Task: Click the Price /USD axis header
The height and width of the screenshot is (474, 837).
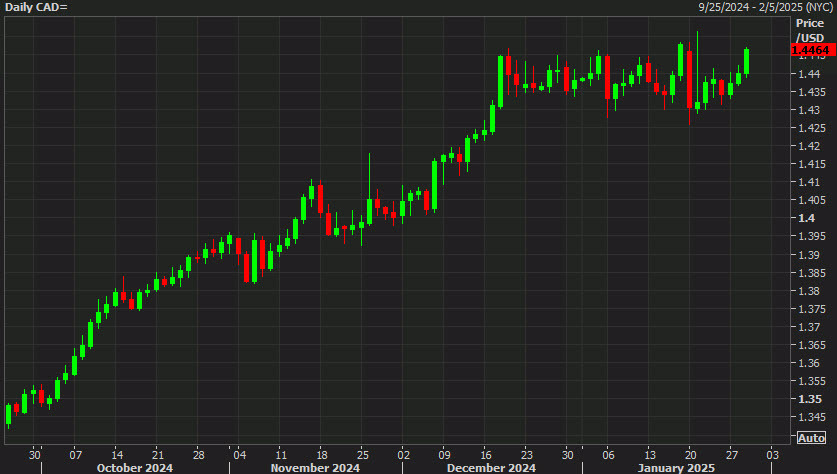Action: (810, 30)
